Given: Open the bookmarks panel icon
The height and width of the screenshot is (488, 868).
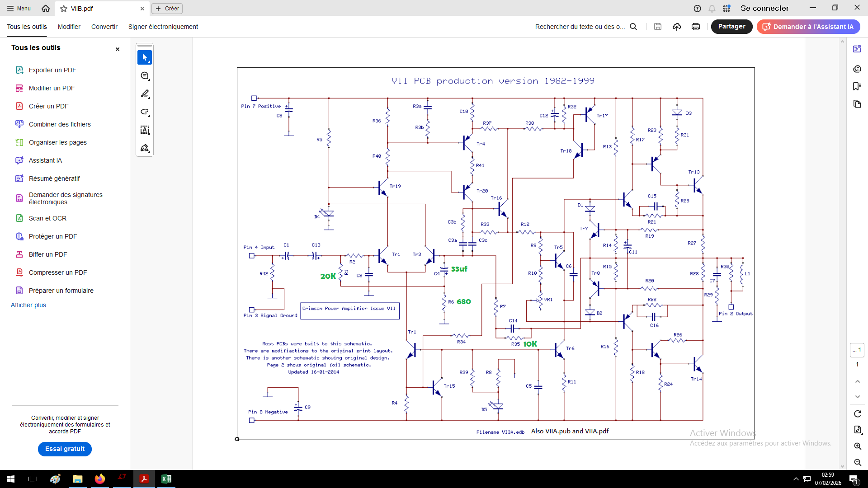Looking at the screenshot, I should pyautogui.click(x=857, y=86).
